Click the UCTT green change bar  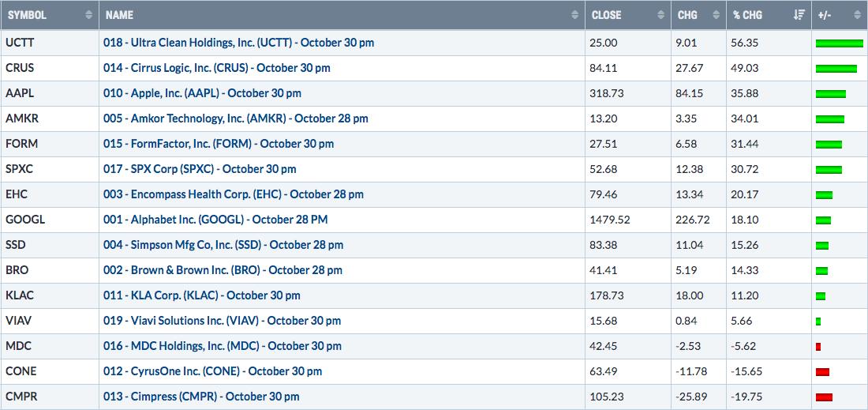coord(840,43)
